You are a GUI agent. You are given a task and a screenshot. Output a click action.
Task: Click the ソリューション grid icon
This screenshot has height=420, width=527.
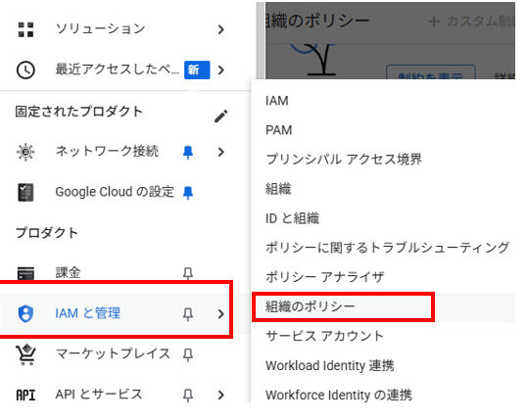25,29
